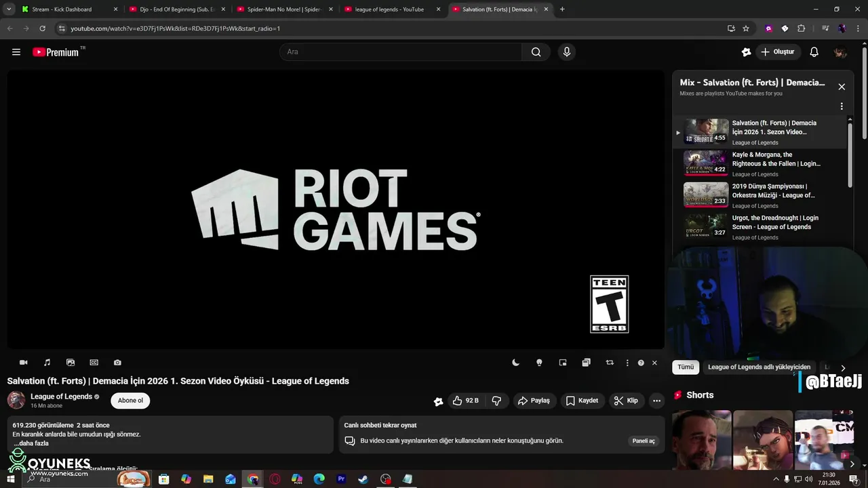
Task: Open the chat replay with Paneli aç
Action: [x=644, y=441]
